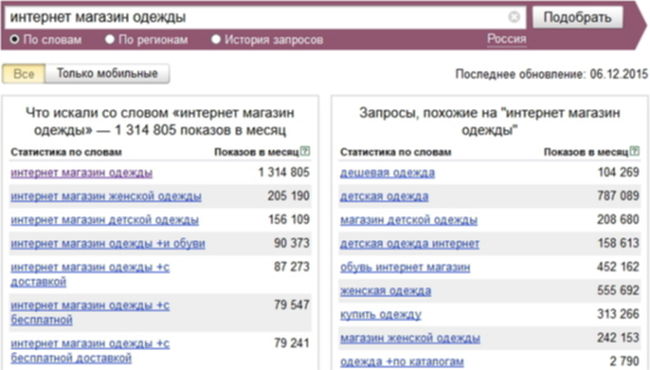Click the 'Что искали со словом' heading
Image resolution: width=650 pixels, height=370 pixels.
pyautogui.click(x=160, y=121)
